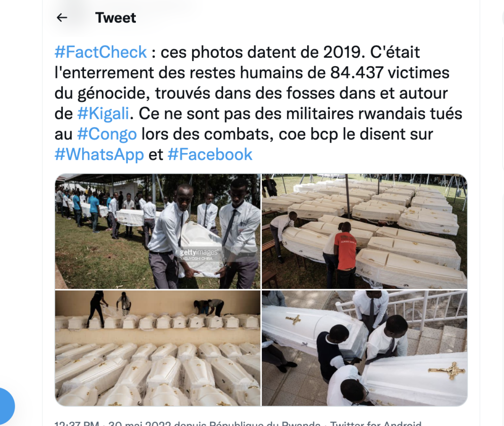Click the Twitter for Android source link
This screenshot has height=426, width=504.
(x=376, y=423)
